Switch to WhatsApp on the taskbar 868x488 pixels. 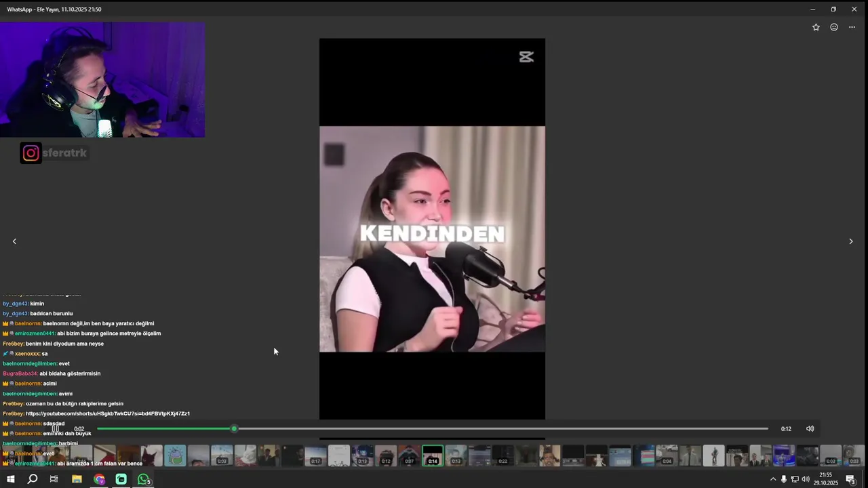click(x=144, y=479)
